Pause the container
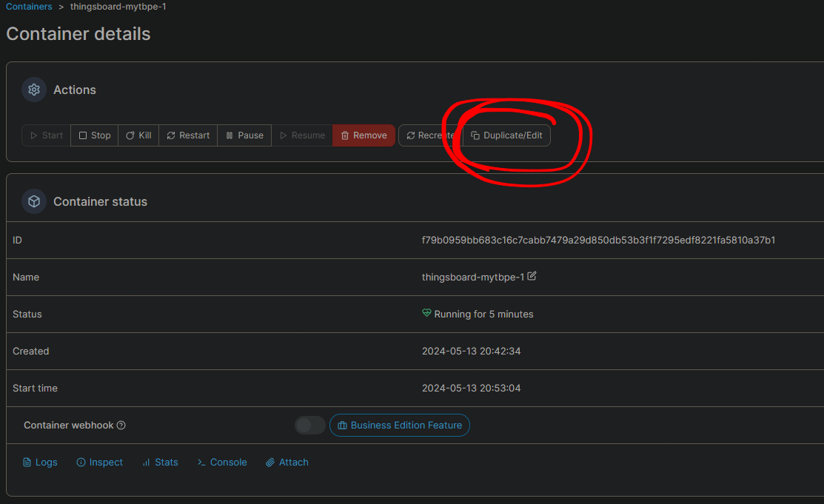 (x=244, y=135)
